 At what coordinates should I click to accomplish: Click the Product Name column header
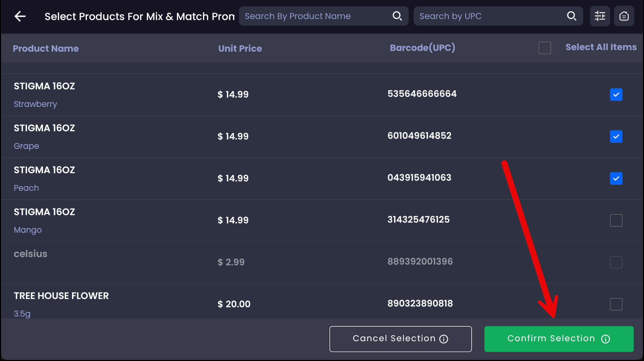[46, 49]
